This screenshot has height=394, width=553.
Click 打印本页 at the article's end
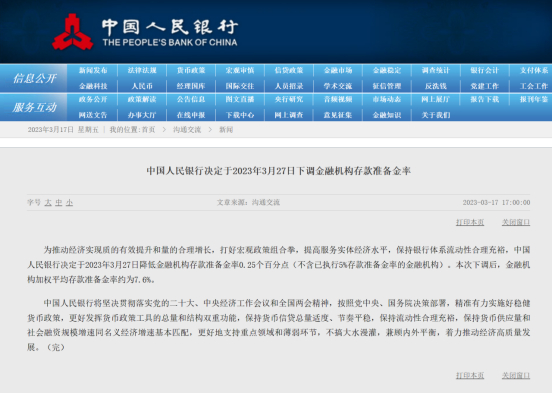[470, 375]
